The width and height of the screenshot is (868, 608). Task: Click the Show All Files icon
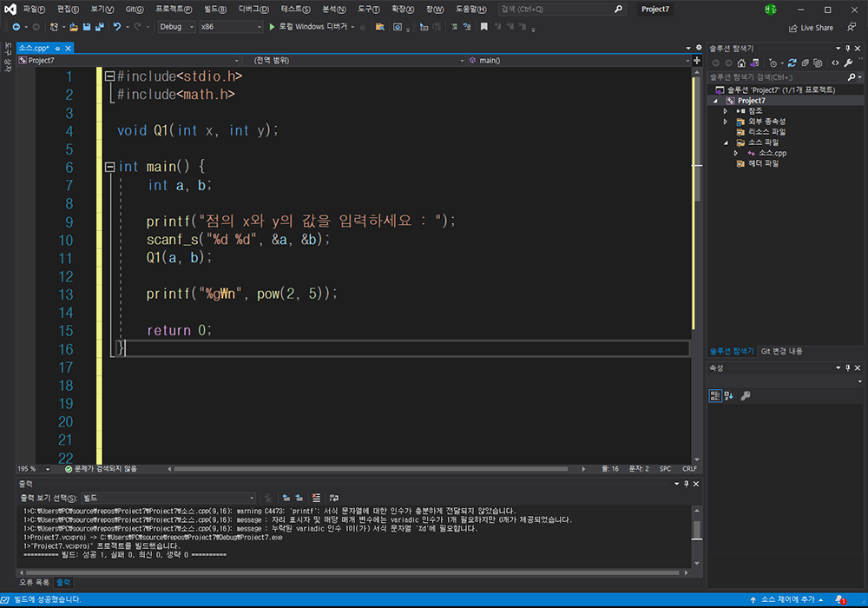pos(818,63)
